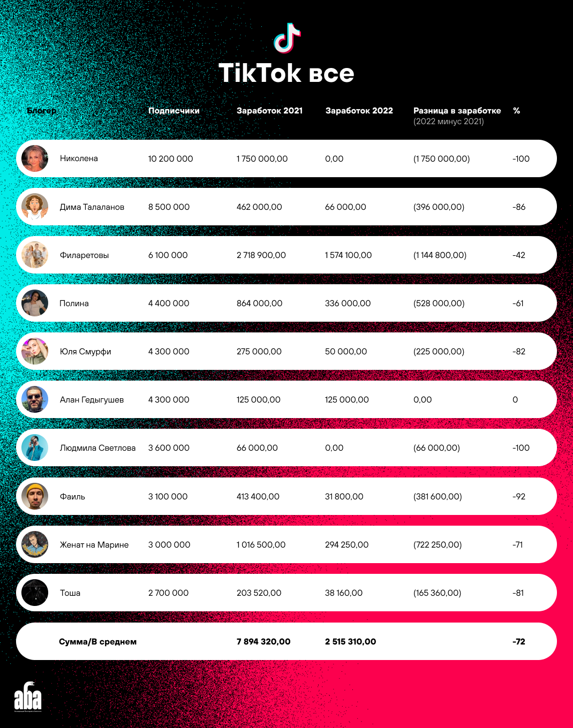Open Филаретовы profile photo
This screenshot has width=573, height=728.
[x=35, y=255]
